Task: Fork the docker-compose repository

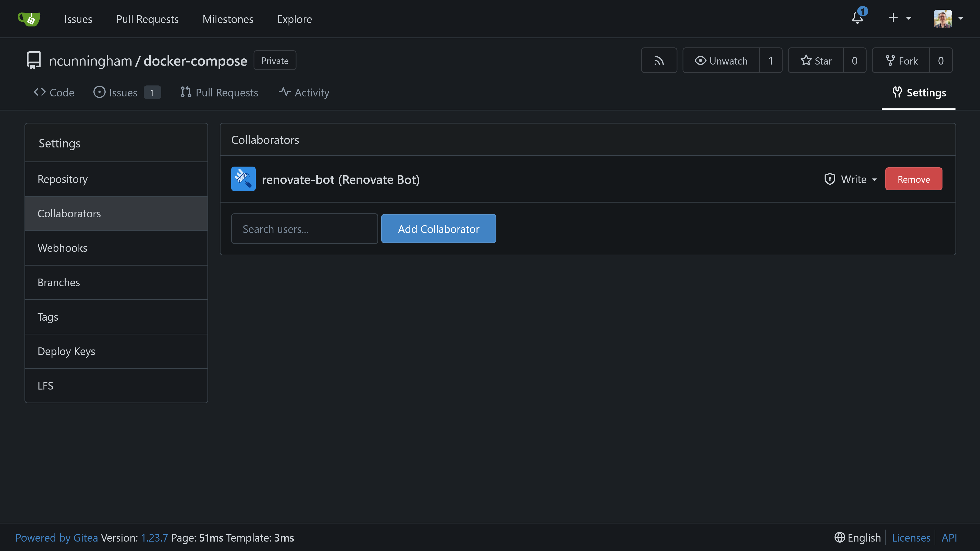Action: pyautogui.click(x=901, y=60)
